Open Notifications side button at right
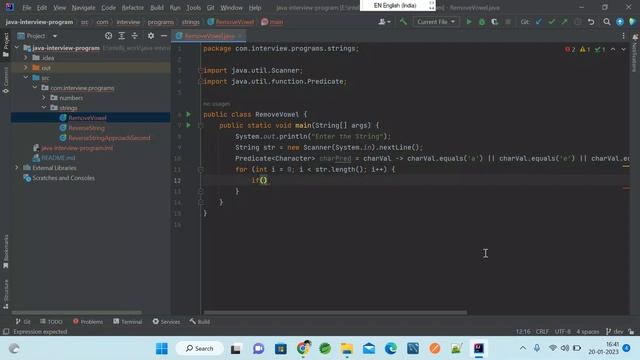 pyautogui.click(x=634, y=53)
